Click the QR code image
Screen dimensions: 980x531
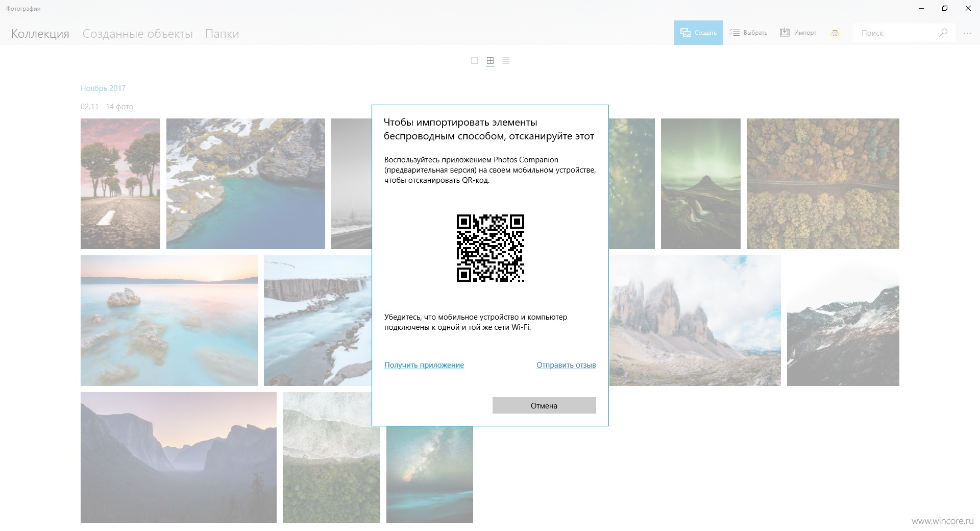pos(490,248)
